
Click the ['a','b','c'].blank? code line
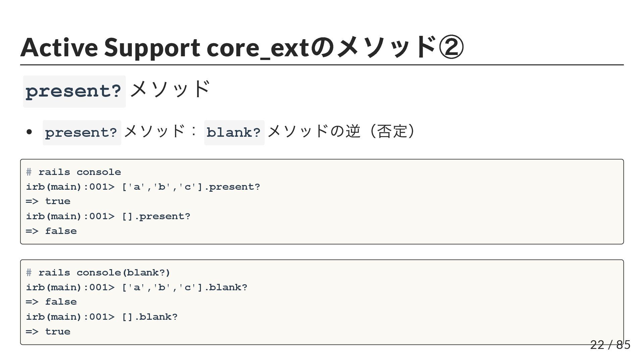point(137,287)
